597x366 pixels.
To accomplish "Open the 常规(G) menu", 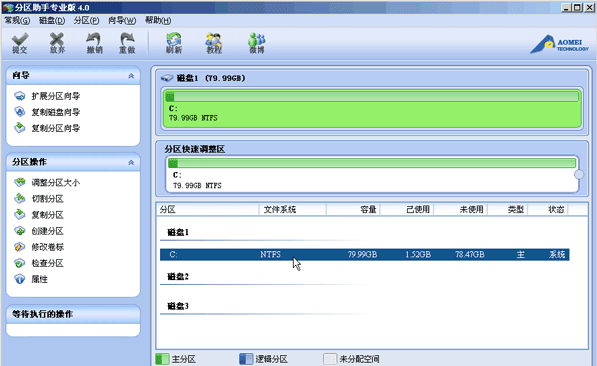I will (x=17, y=21).
